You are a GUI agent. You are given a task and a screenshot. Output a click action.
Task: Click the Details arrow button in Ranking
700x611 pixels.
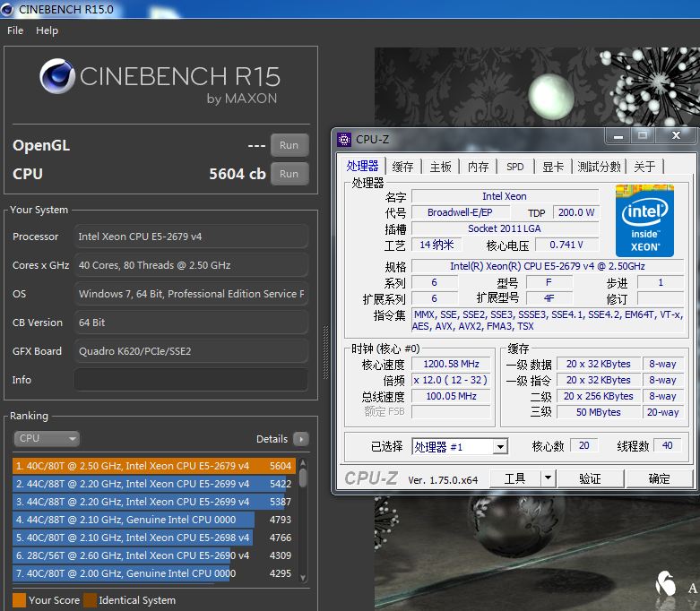click(301, 439)
